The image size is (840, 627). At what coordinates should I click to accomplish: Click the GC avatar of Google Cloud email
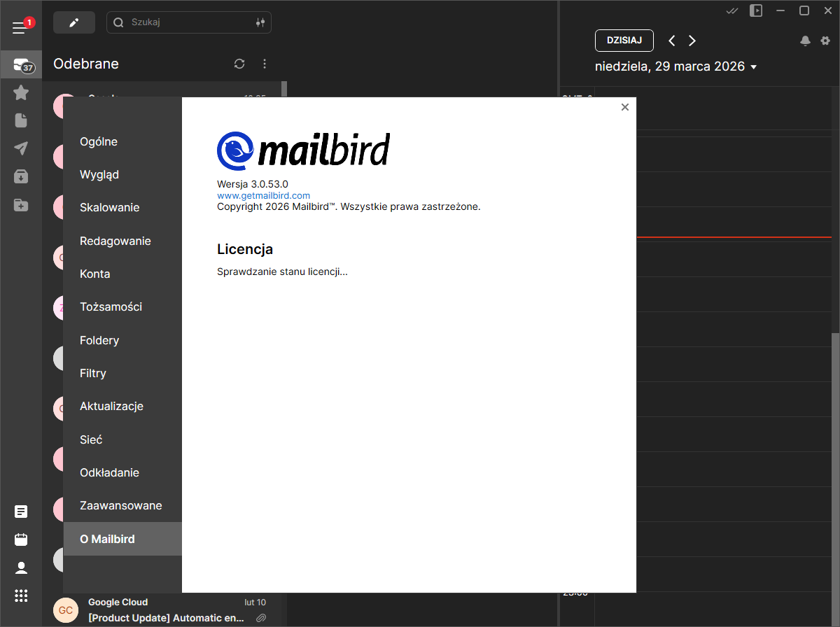pyautogui.click(x=65, y=610)
